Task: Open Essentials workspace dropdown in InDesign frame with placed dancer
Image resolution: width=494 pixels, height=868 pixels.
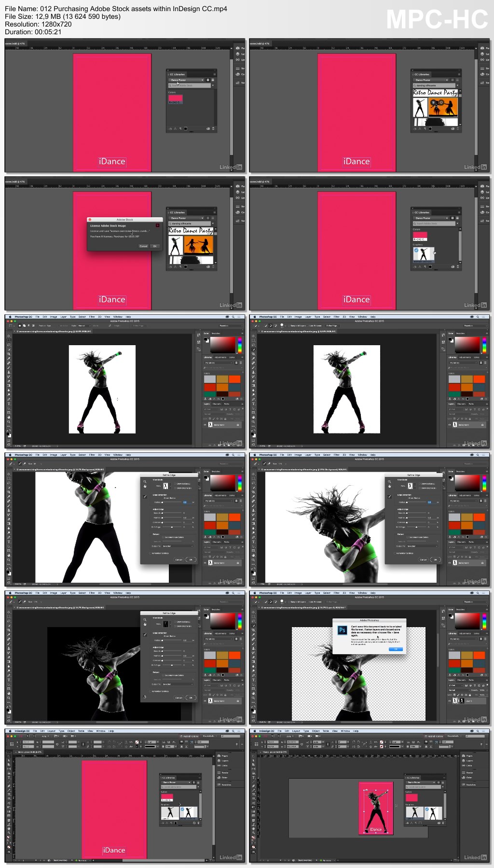Action: (x=454, y=736)
